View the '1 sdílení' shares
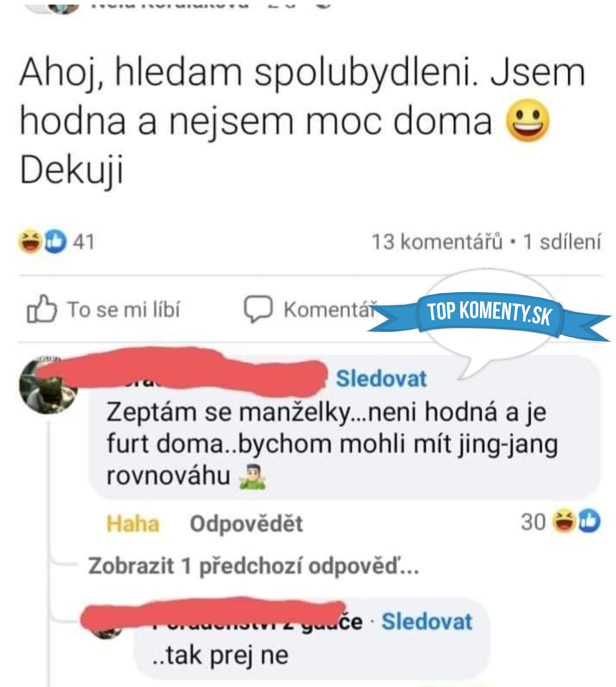 (562, 242)
